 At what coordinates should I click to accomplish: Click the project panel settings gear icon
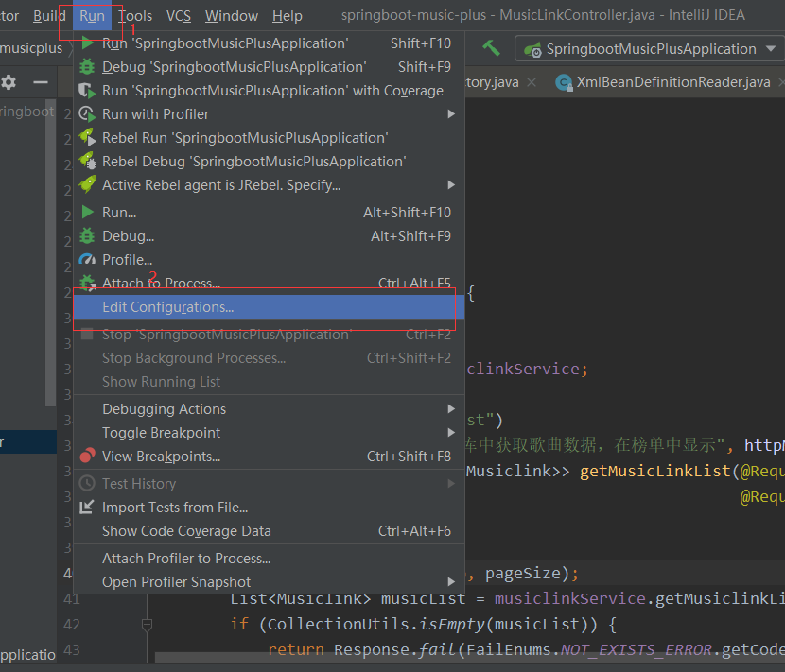[9, 82]
